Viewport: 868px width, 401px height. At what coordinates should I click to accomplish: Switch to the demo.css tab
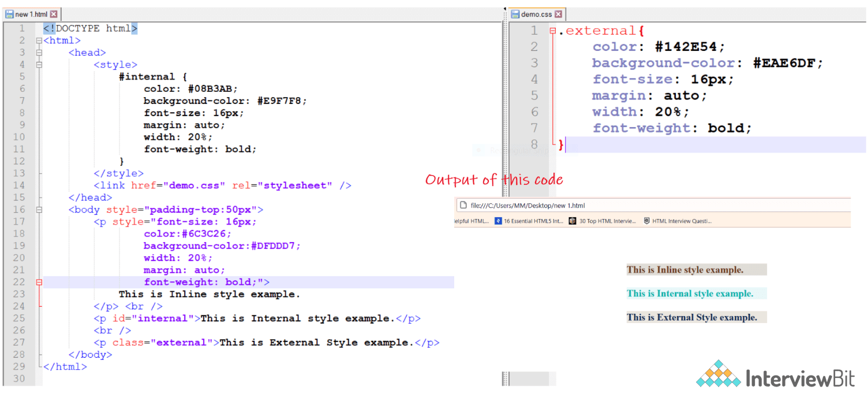[x=536, y=14]
